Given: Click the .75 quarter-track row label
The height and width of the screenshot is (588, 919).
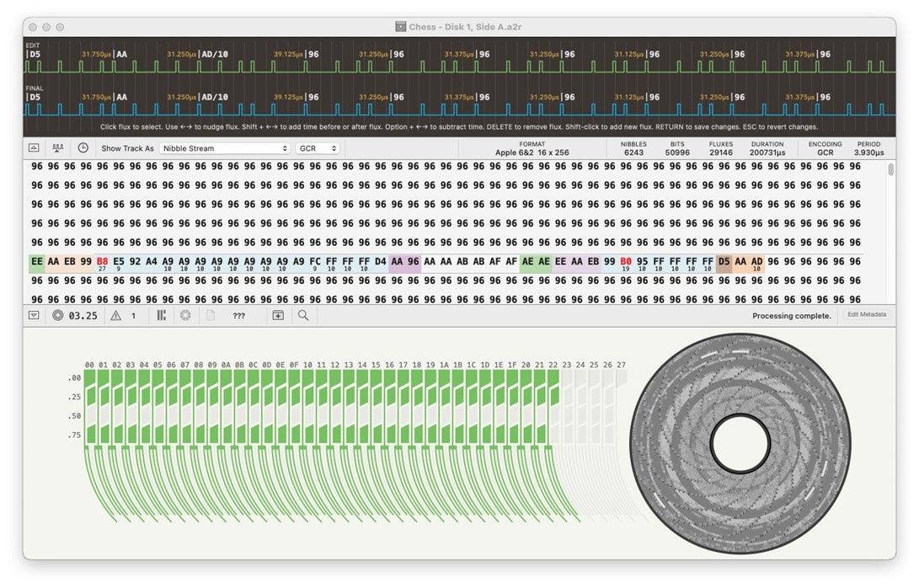Looking at the screenshot, I should click(x=74, y=435).
